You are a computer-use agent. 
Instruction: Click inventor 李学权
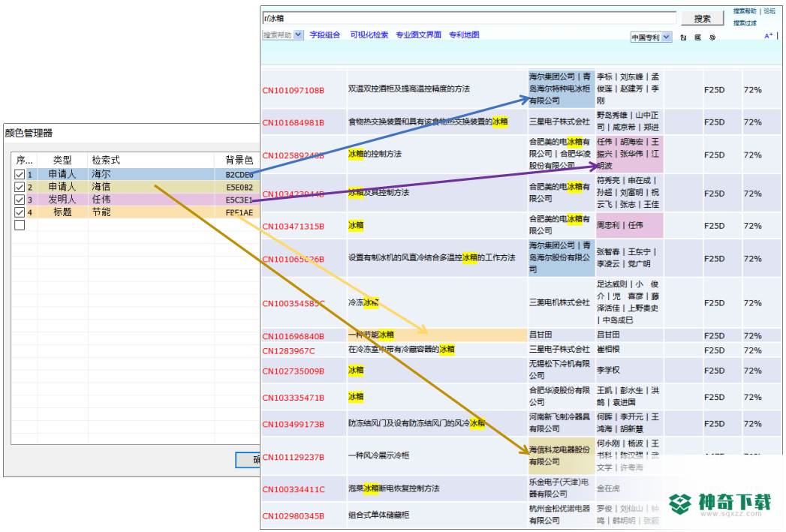(609, 370)
